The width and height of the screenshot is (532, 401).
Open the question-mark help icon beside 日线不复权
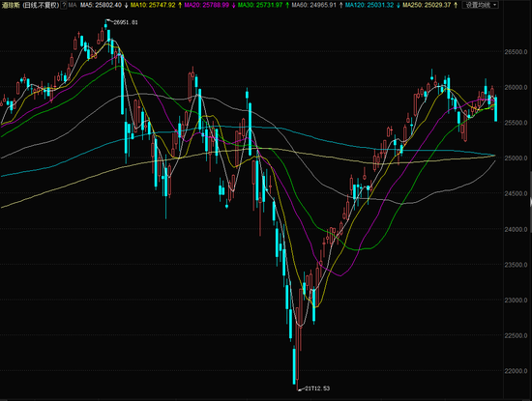[64, 5]
